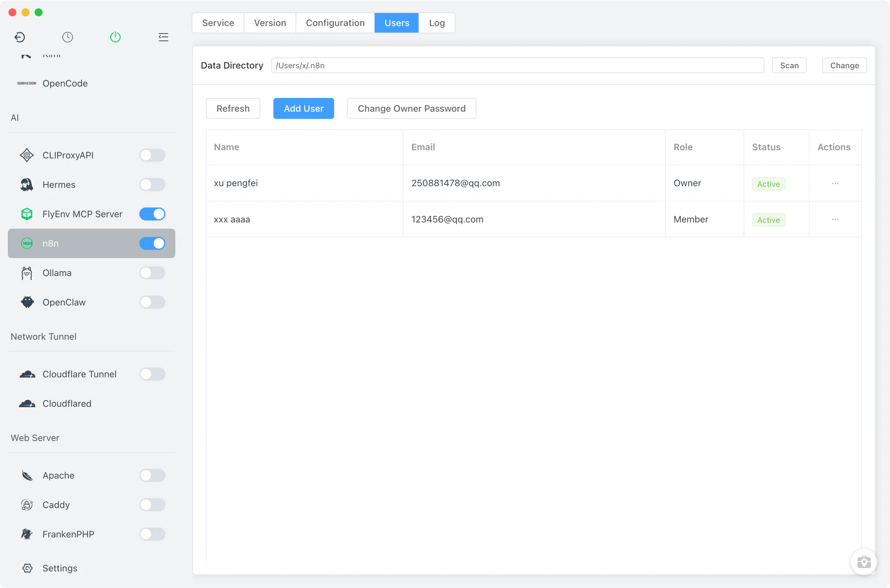Click Active status badge for xxx aaaa

pos(768,220)
